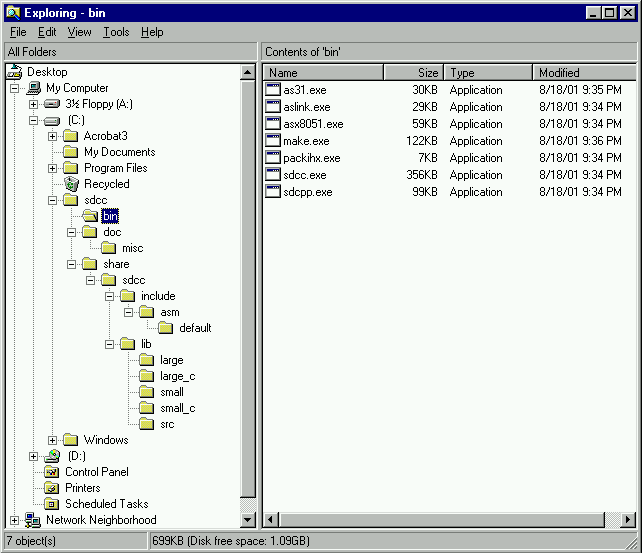Click the default folder icon
Image resolution: width=642 pixels, height=553 pixels.
(x=166, y=327)
